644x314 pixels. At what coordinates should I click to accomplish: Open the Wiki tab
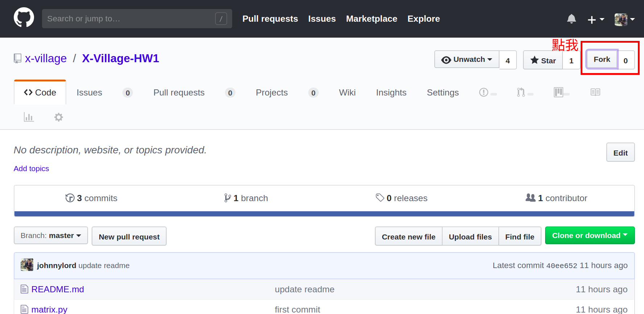(347, 93)
